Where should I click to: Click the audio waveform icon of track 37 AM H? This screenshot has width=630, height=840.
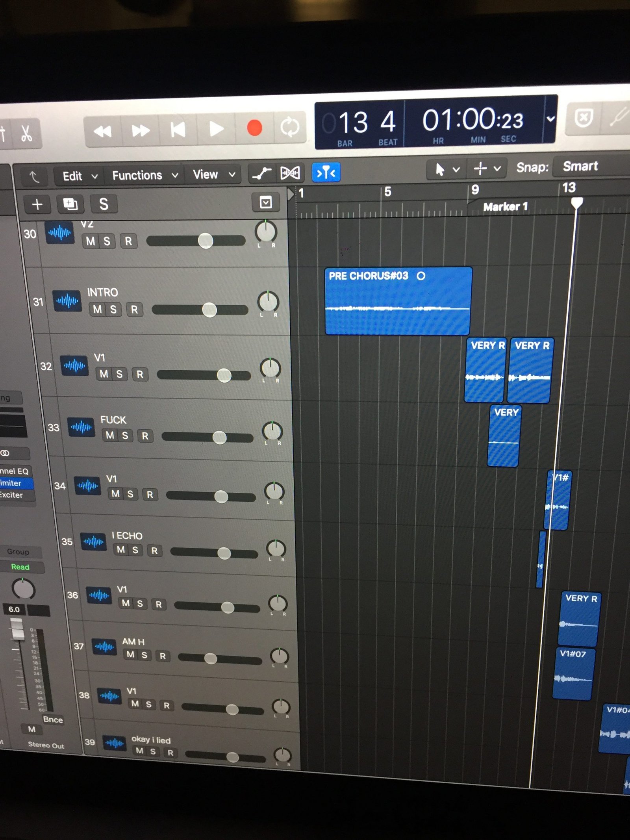pos(104,647)
